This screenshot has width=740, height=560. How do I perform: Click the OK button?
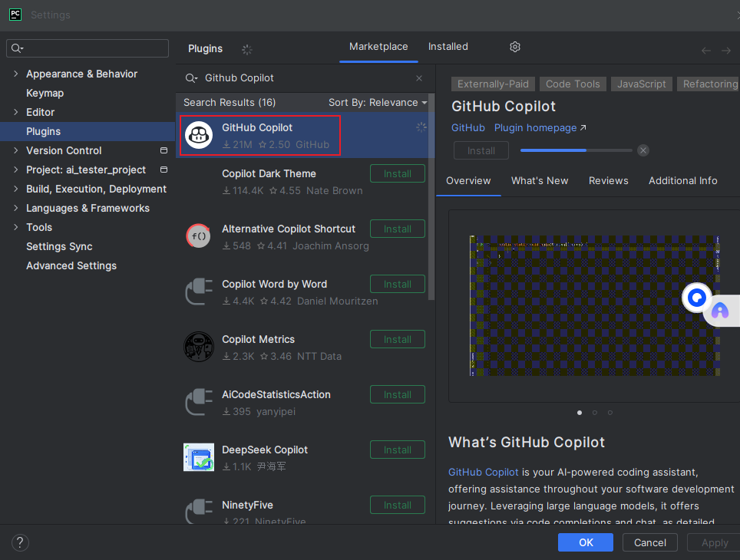[x=585, y=542]
